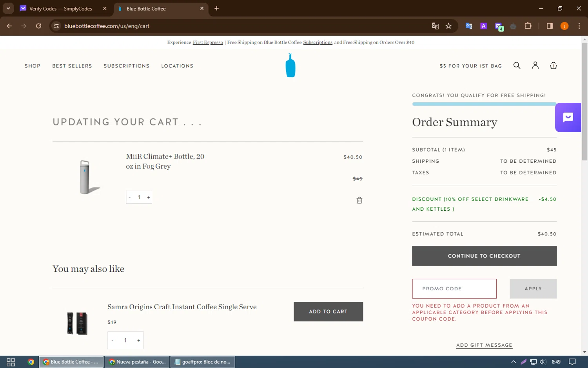
Task: Focus the PROMO CODE input field
Action: [454, 289]
